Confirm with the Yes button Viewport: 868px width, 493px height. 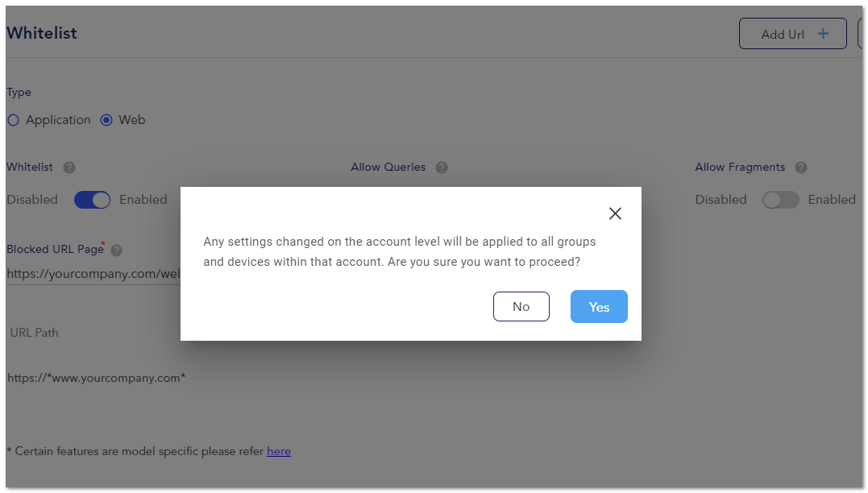(599, 307)
